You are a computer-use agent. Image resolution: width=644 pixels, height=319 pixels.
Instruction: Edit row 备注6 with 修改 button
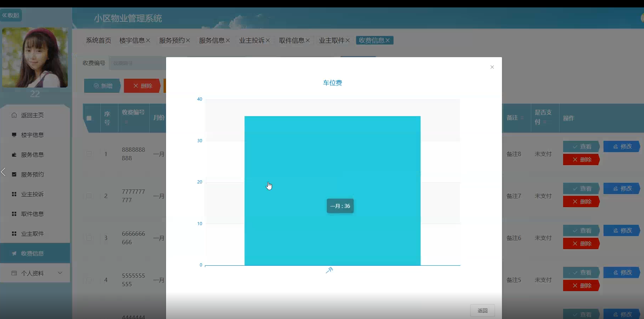[x=622, y=230]
